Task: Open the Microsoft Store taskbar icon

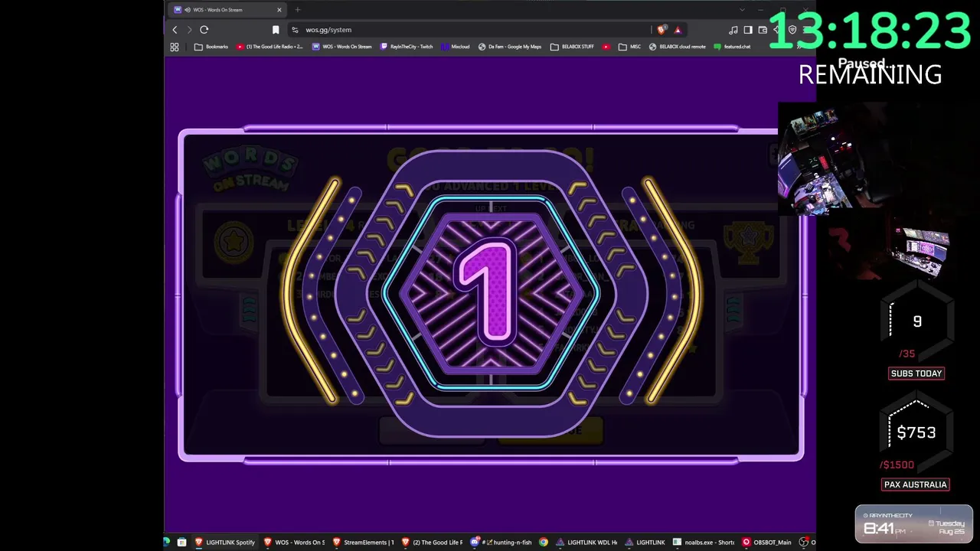Action: [181, 543]
